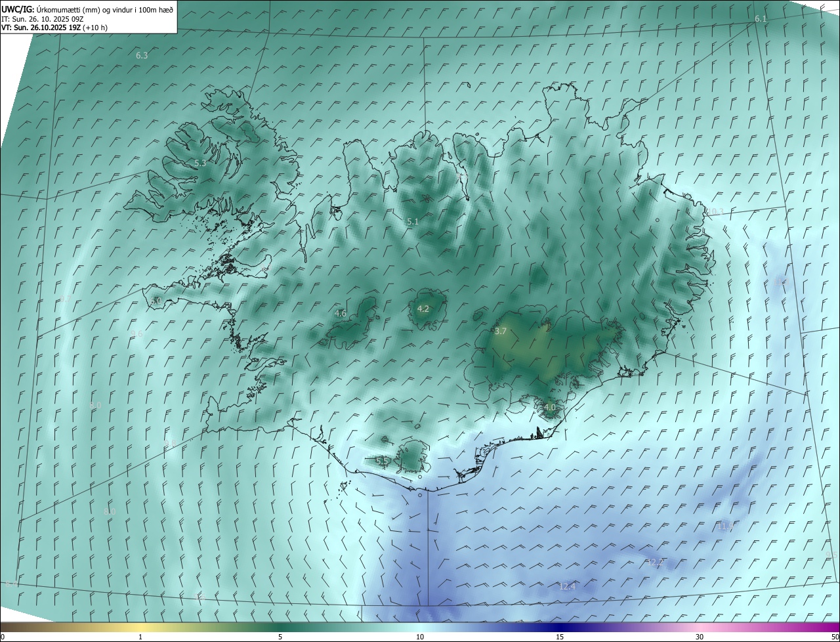Screen dimensions: 840x642
Task: Click the 4.0 precipitation value
Action: [x=550, y=408]
